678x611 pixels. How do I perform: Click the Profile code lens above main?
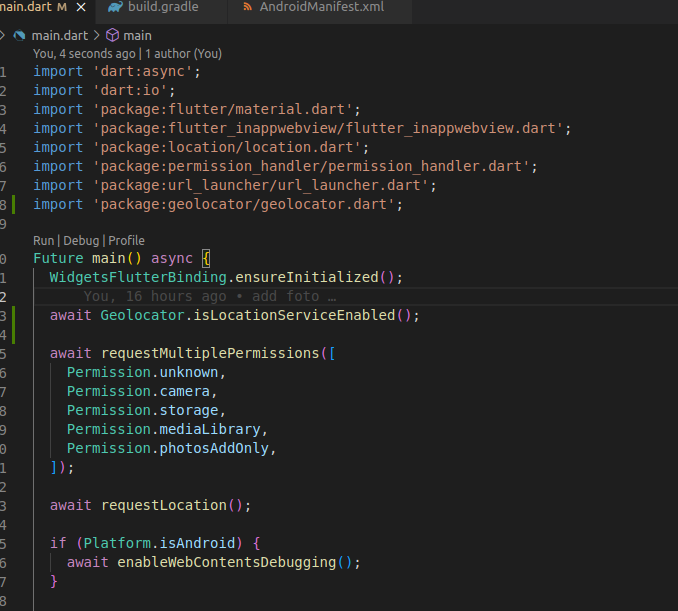point(126,240)
